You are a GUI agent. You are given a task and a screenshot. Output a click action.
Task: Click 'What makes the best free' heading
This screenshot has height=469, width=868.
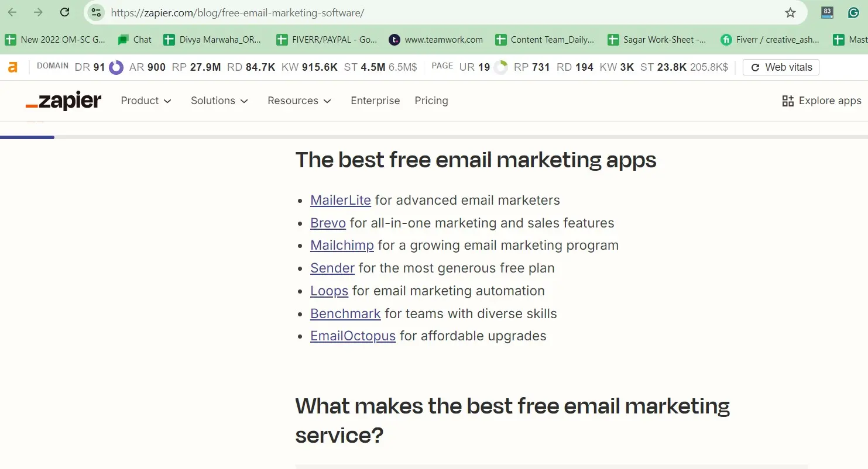(x=513, y=420)
